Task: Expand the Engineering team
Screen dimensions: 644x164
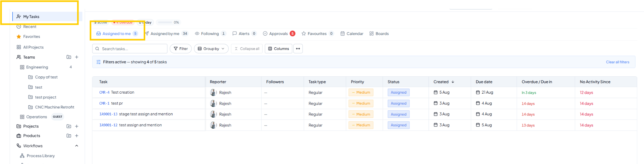Action: 37,67
